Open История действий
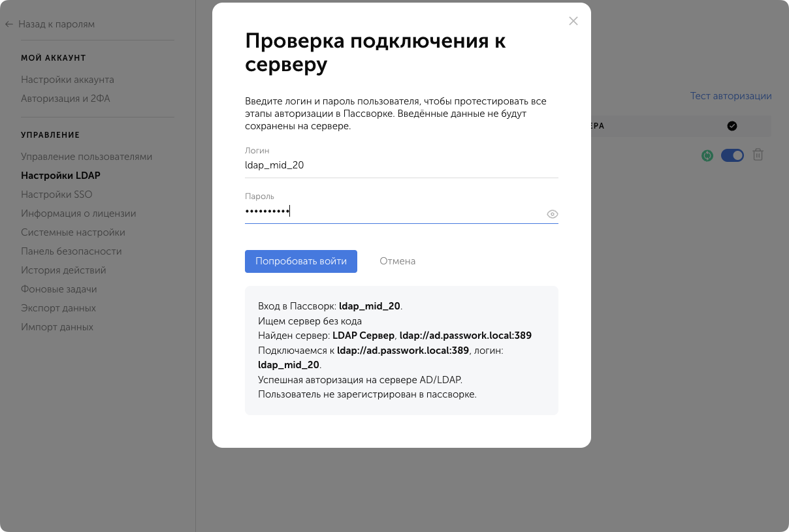The height and width of the screenshot is (532, 789). click(63, 270)
